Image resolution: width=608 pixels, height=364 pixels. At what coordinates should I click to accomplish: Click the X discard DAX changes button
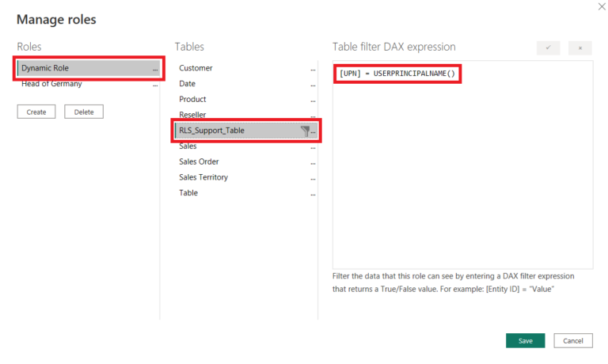pos(579,48)
